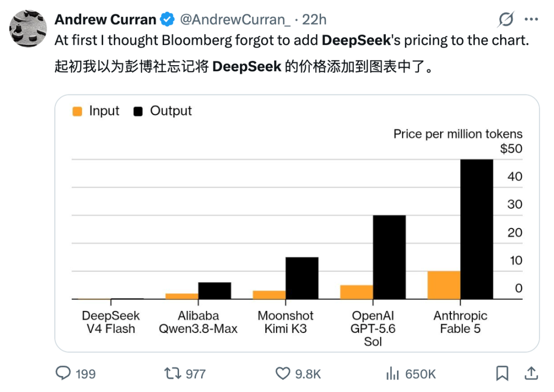
Task: Bookmark this tweet
Action: coord(502,373)
